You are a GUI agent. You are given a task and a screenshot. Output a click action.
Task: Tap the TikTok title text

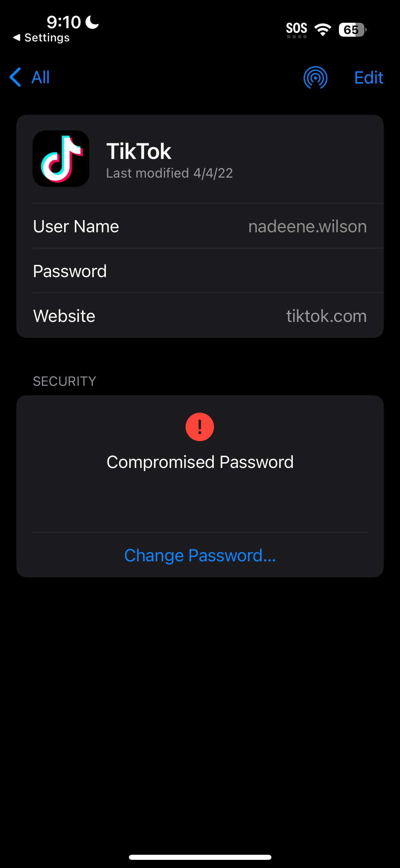[139, 151]
